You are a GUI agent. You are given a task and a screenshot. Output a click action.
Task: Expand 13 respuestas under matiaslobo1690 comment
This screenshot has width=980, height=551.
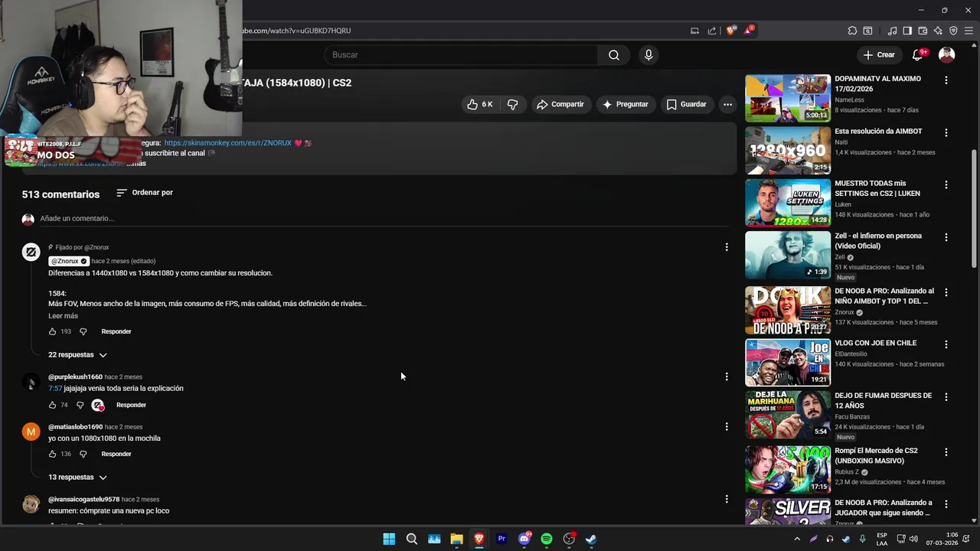click(x=77, y=478)
